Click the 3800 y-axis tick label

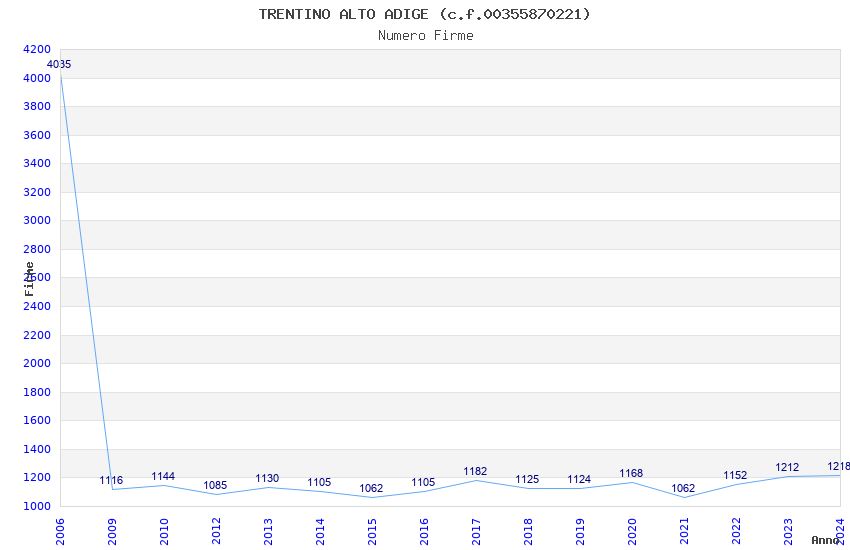pos(37,106)
